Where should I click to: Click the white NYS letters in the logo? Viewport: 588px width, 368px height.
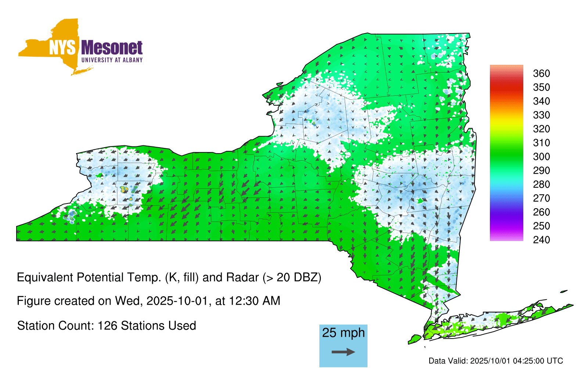coord(62,48)
